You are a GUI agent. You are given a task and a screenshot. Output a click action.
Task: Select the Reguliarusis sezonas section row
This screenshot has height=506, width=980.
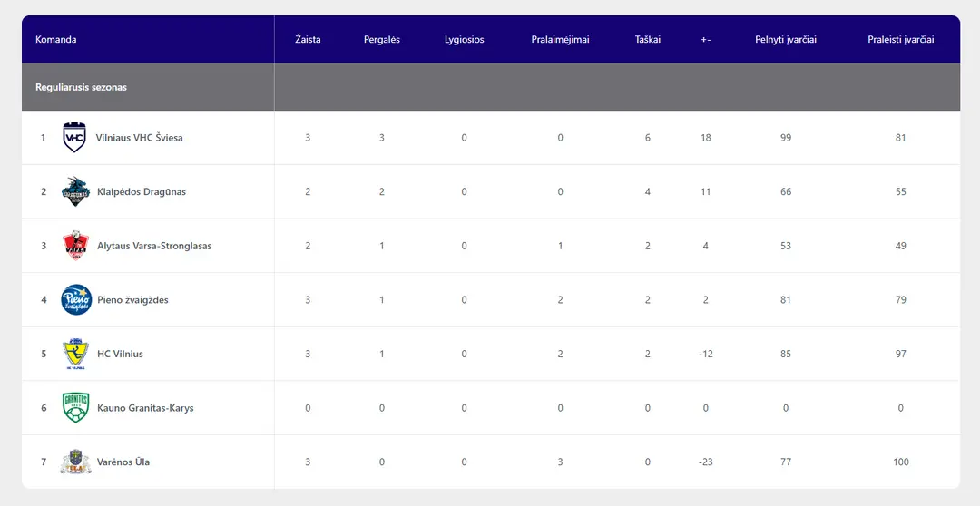coord(491,87)
